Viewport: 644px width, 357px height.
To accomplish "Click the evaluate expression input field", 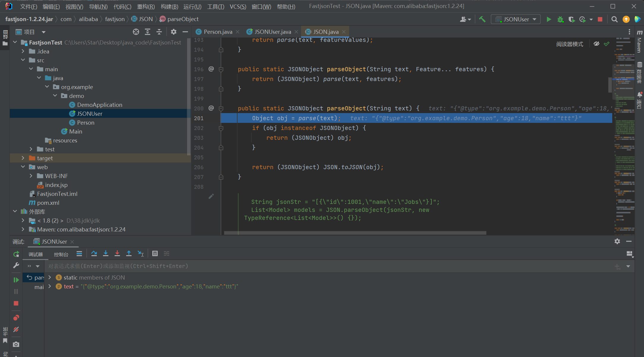I will pos(327,266).
